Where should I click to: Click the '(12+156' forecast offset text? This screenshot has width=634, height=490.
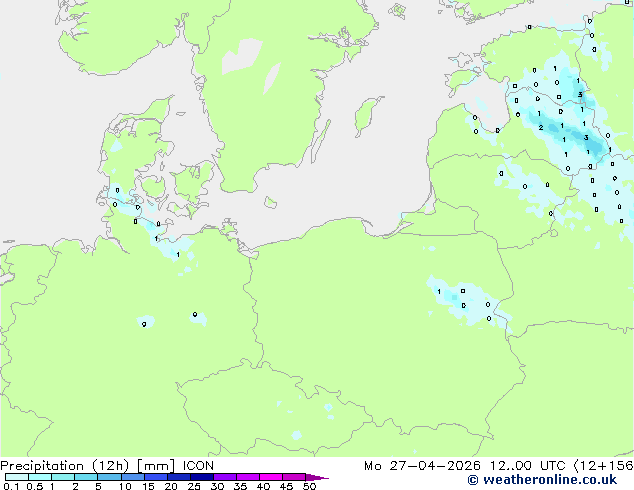click(x=604, y=466)
